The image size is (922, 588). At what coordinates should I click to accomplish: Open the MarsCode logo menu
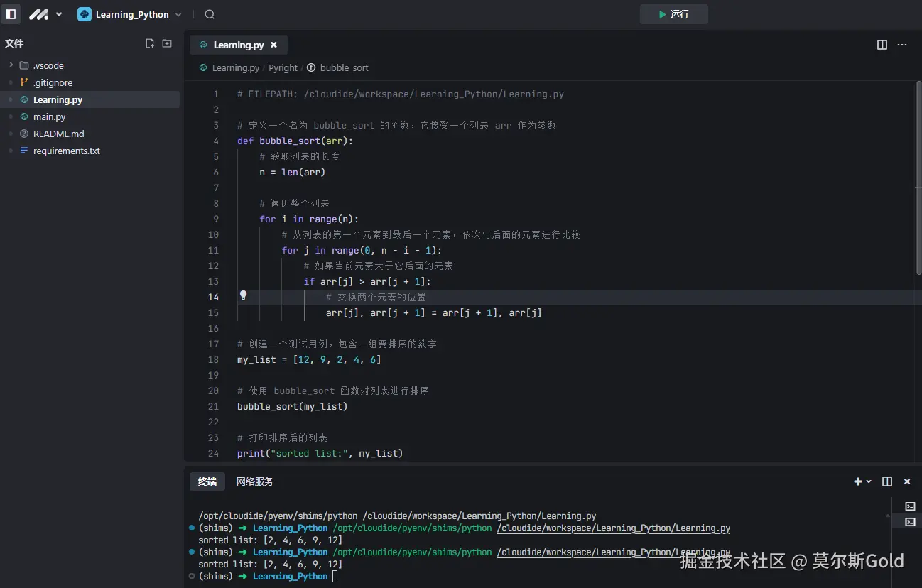(x=38, y=14)
